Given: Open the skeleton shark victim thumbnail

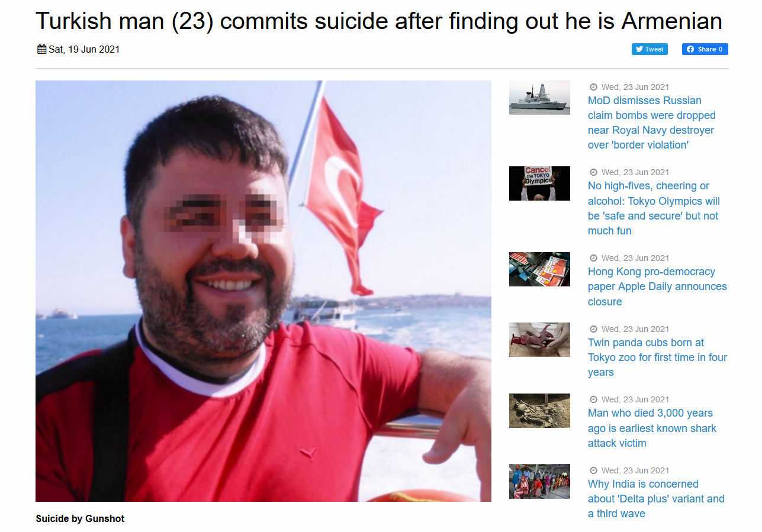Looking at the screenshot, I should (x=539, y=411).
